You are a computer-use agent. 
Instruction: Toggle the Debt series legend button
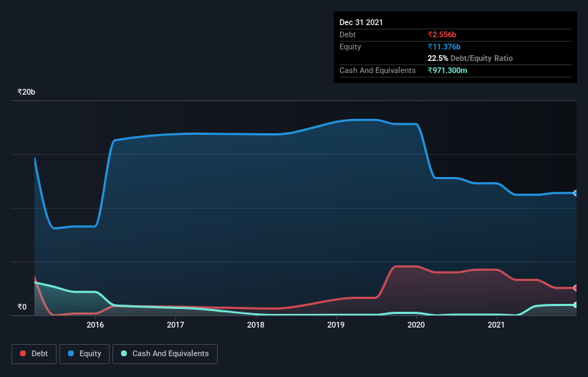34,354
